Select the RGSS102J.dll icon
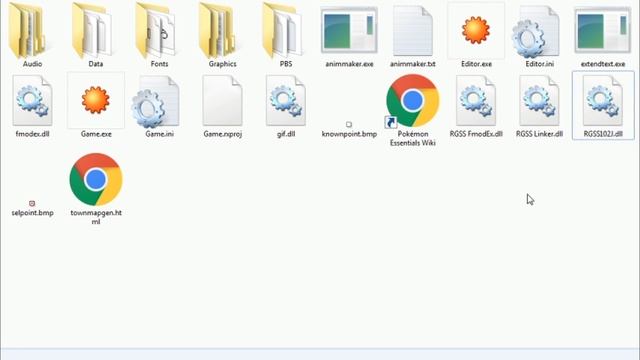The height and width of the screenshot is (360, 640). point(603,100)
